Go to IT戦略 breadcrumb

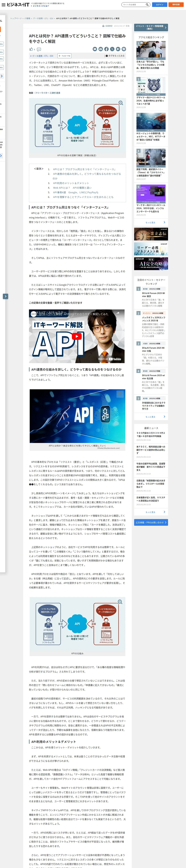tap(27, 19)
